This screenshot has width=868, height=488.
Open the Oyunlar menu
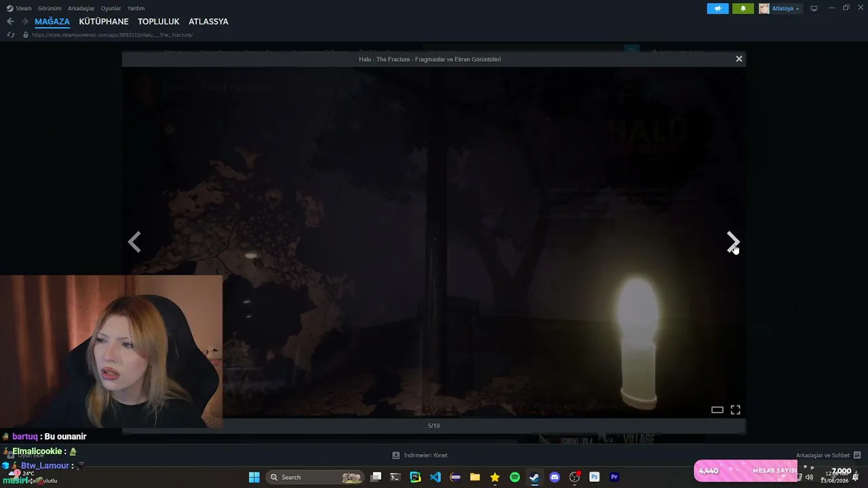pos(111,8)
